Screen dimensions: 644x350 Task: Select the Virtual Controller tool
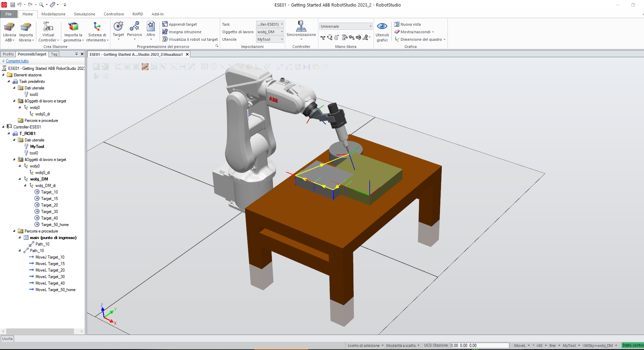[x=48, y=32]
